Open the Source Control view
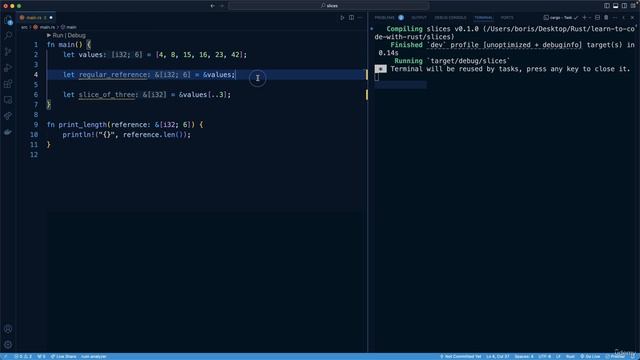 coord(8,52)
